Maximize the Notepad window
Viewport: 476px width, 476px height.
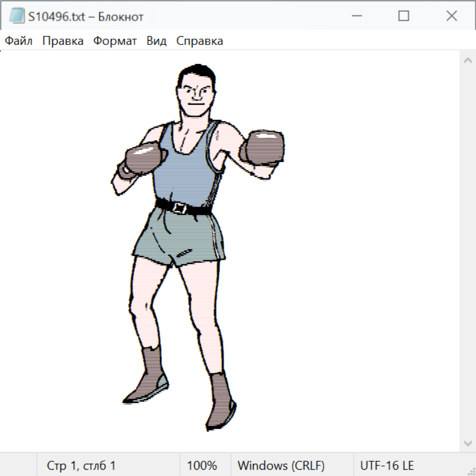coord(404,16)
